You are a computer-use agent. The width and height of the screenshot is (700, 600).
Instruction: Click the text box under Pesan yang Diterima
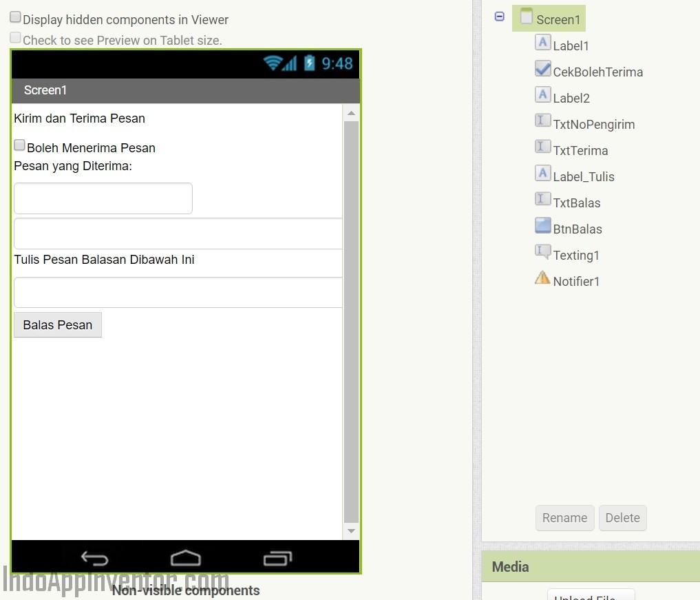coord(103,198)
